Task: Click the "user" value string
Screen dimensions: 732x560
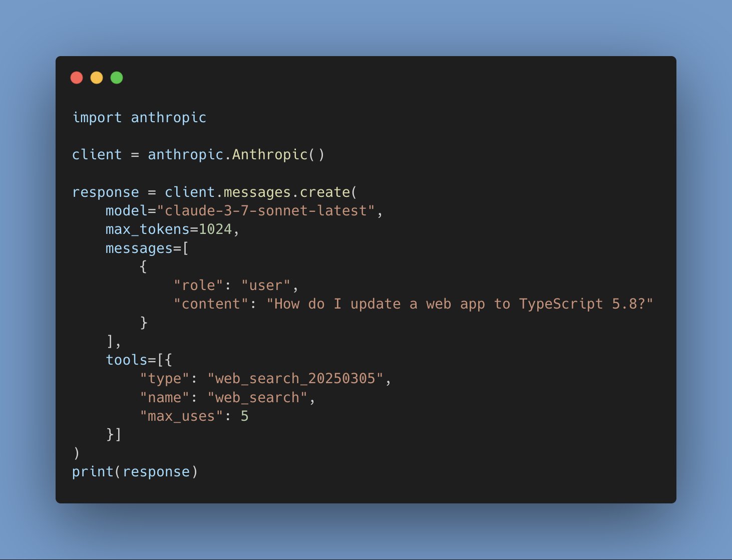Action: coord(266,285)
